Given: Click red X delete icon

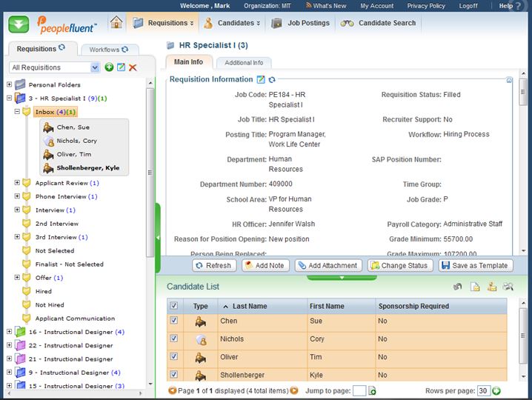Looking at the screenshot, I should 133,67.
